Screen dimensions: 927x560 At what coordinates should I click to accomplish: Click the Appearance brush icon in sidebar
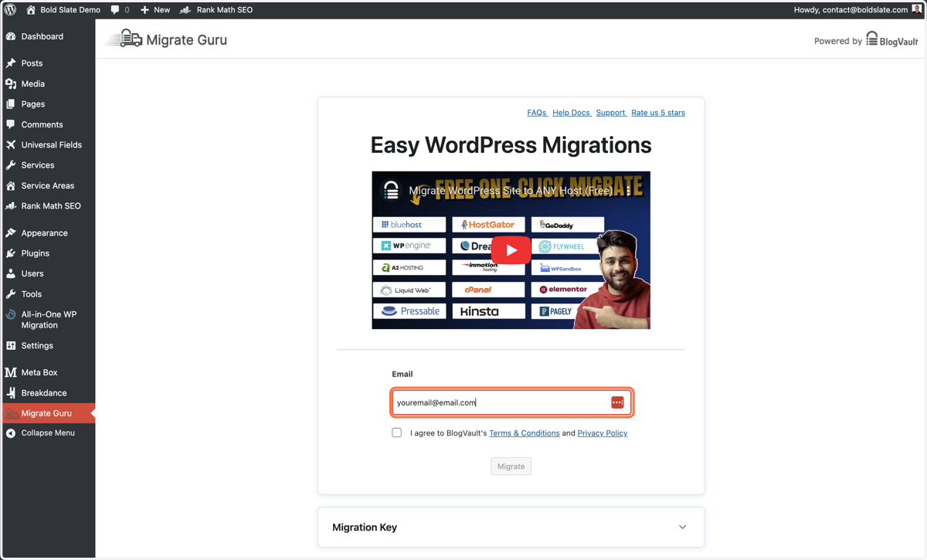11,232
